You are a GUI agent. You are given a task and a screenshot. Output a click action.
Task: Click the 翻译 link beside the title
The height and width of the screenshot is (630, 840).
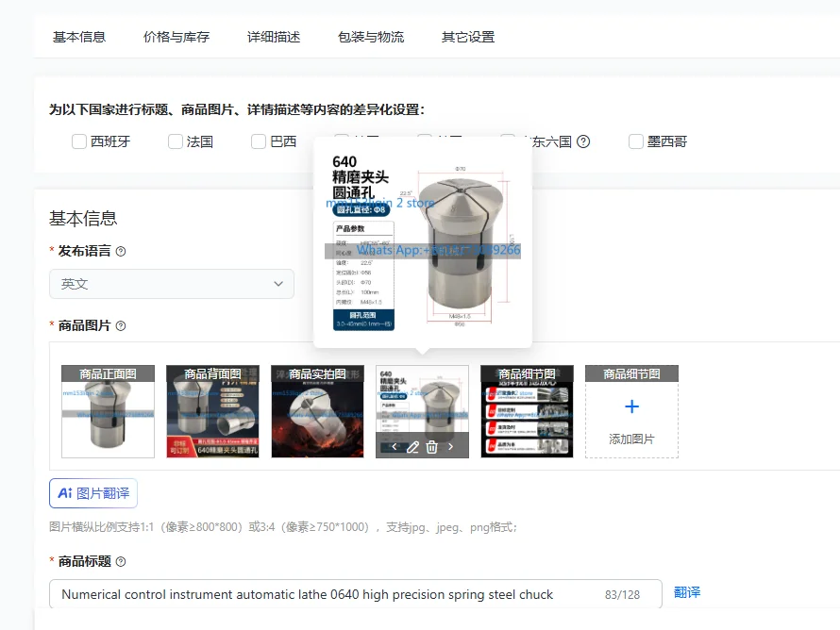(687, 592)
